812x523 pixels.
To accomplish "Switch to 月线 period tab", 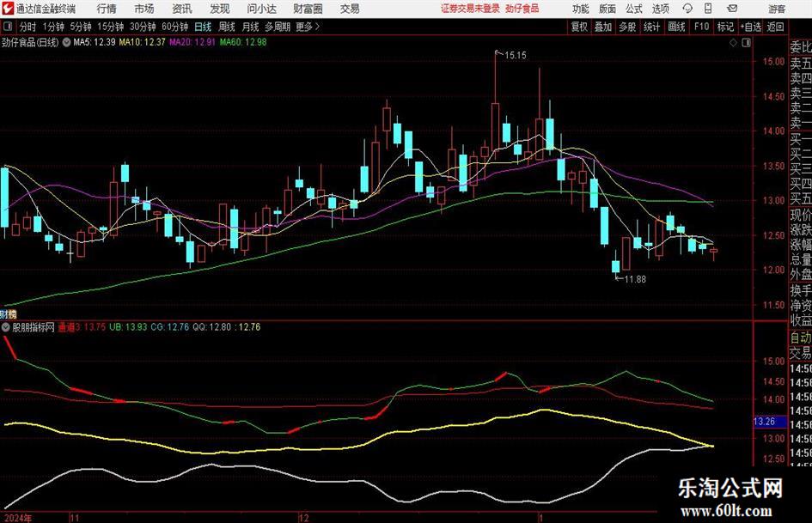I will coord(251,27).
